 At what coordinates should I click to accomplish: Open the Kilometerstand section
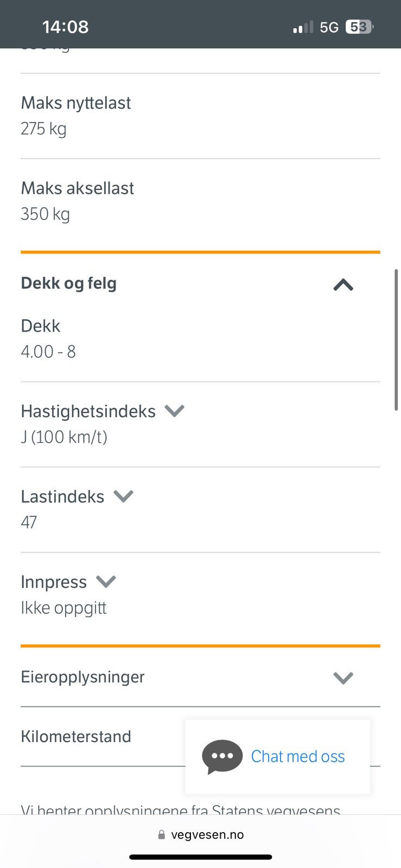point(76,736)
